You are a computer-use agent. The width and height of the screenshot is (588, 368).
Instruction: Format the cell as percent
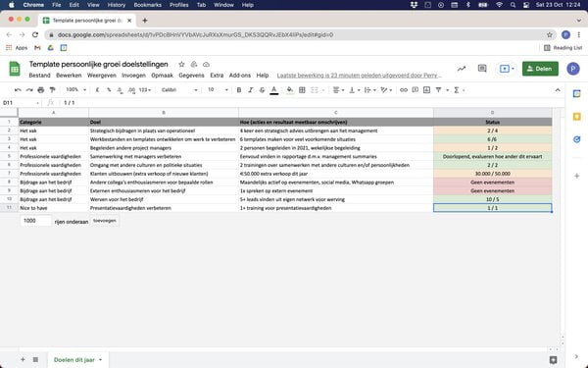(109, 90)
